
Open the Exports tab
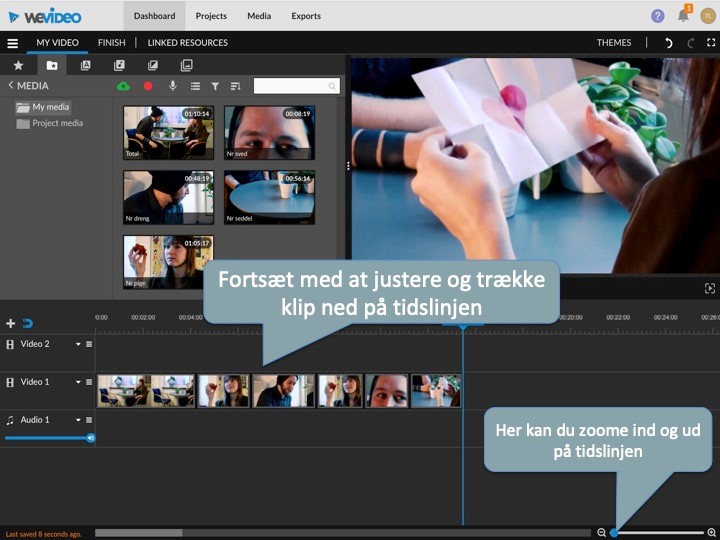(x=306, y=16)
